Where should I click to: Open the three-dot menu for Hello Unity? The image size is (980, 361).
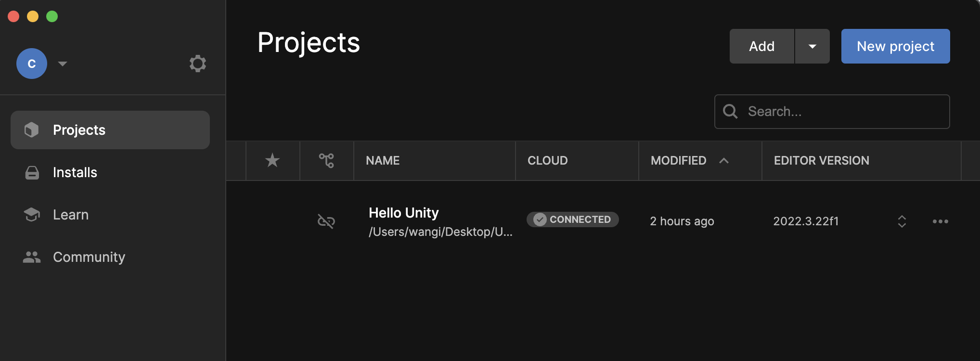coord(940,221)
